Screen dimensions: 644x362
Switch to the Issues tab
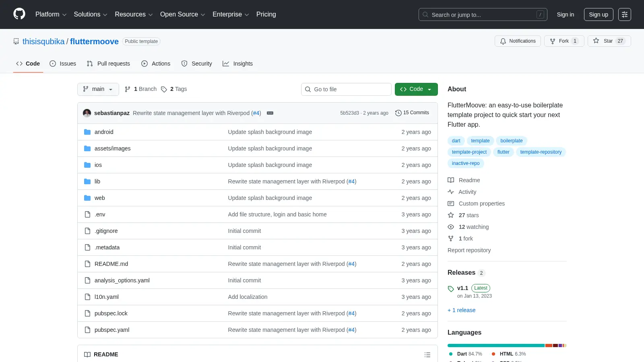[x=63, y=64]
